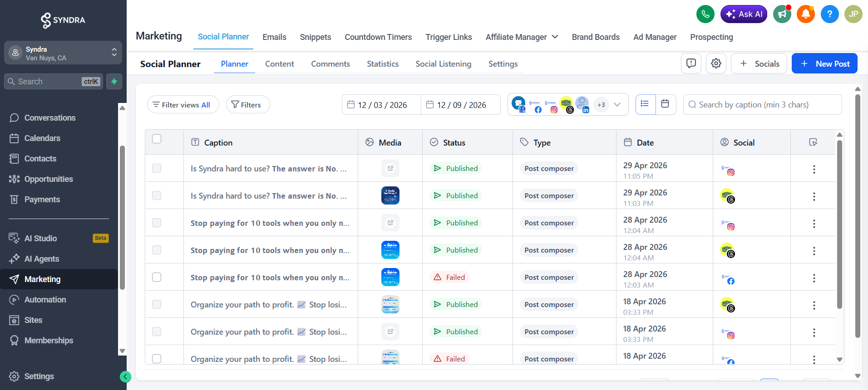Click the sidebar Search box
Viewport: 868px width, 390px height.
click(x=54, y=82)
